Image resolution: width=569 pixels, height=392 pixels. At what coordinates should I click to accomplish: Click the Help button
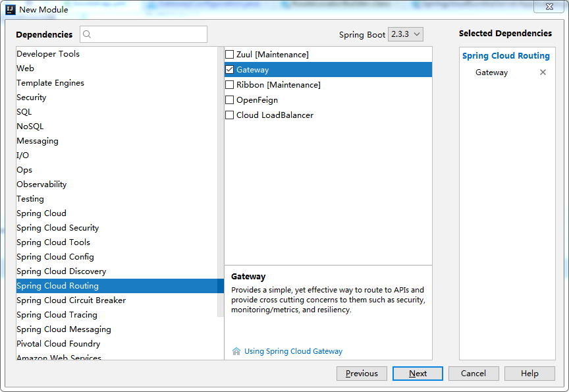(x=529, y=374)
